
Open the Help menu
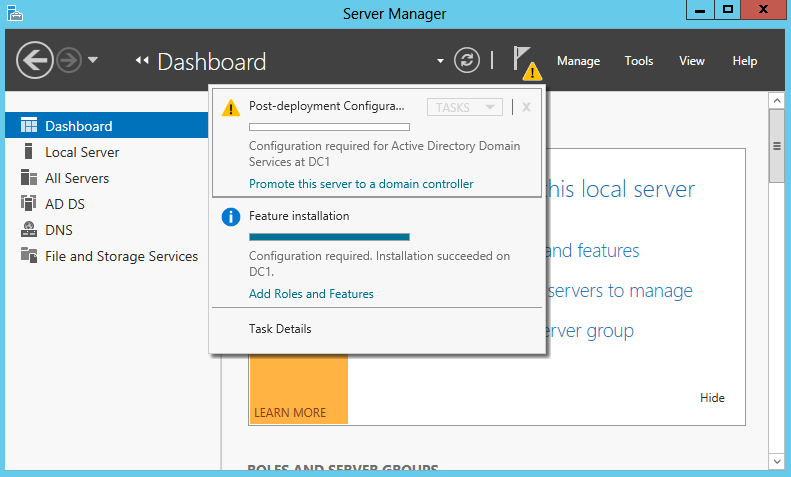tap(745, 61)
